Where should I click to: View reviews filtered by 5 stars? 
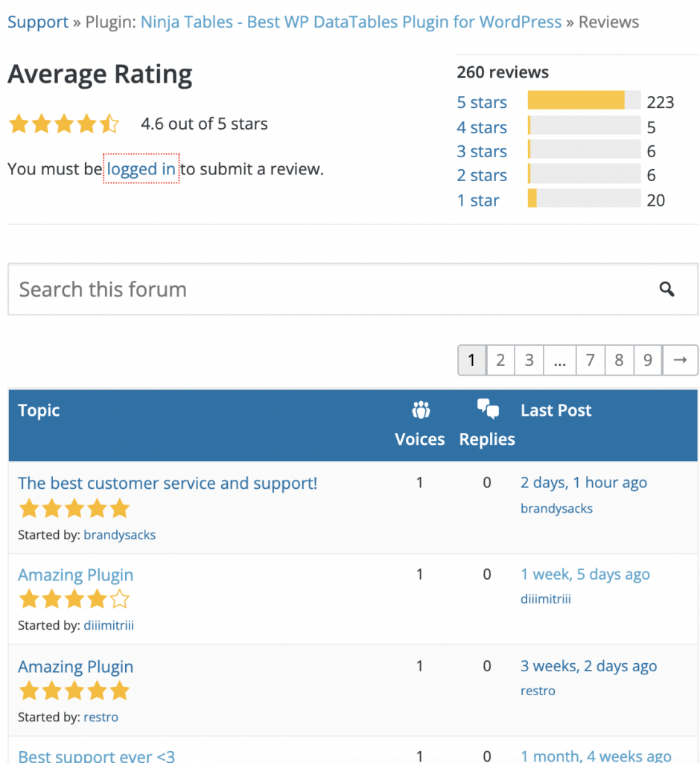[482, 102]
